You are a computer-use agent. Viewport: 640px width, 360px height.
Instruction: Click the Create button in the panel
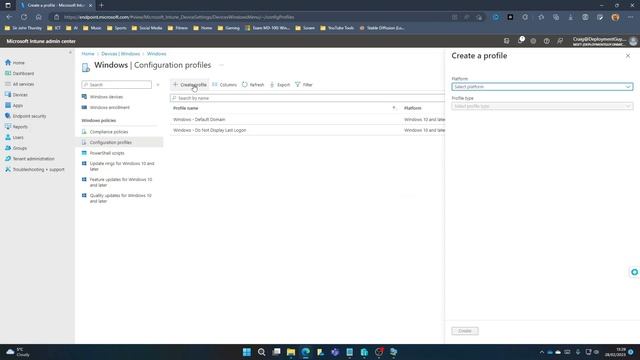tap(465, 331)
